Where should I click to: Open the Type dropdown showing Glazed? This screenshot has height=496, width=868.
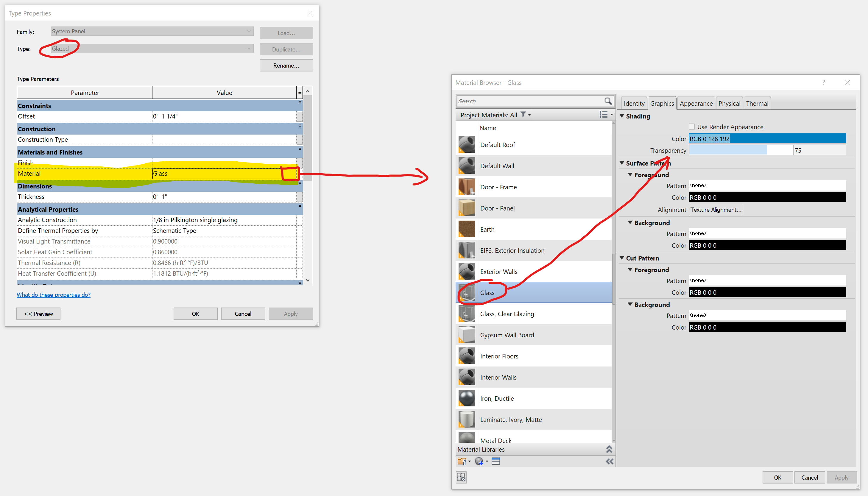tap(152, 49)
